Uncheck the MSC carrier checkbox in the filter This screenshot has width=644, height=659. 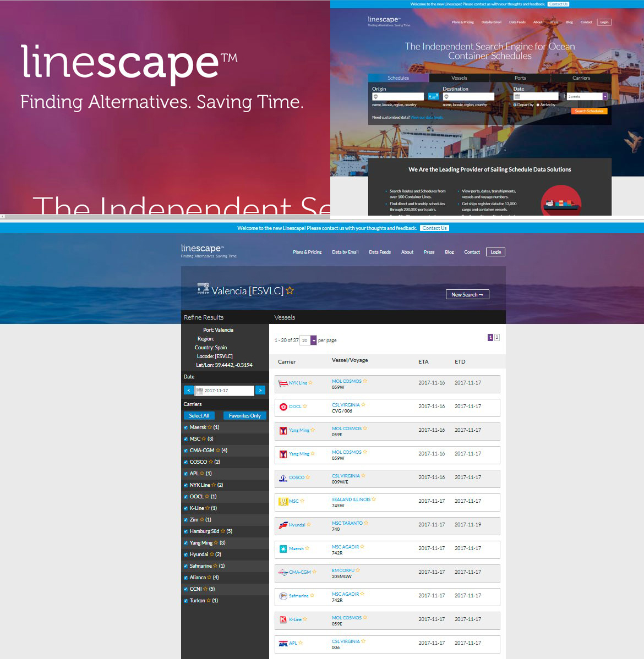click(x=186, y=439)
